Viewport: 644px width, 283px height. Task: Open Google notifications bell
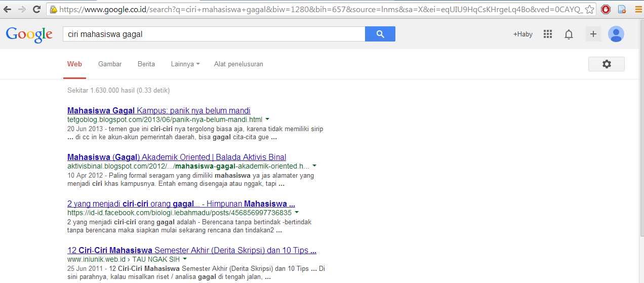click(x=569, y=34)
